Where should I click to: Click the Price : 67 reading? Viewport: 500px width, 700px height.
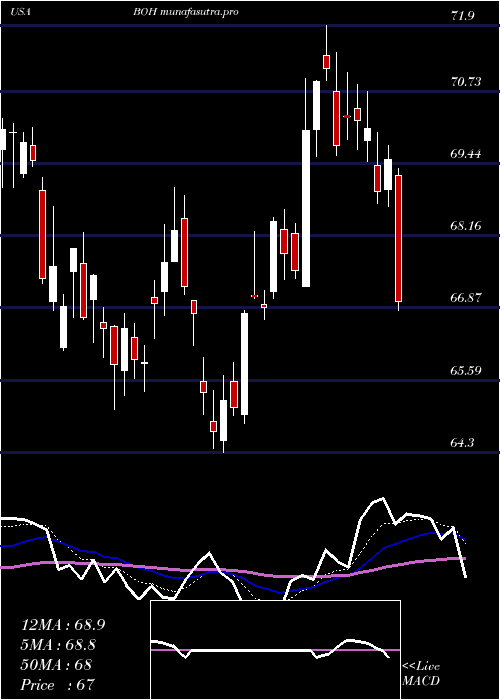click(x=58, y=684)
